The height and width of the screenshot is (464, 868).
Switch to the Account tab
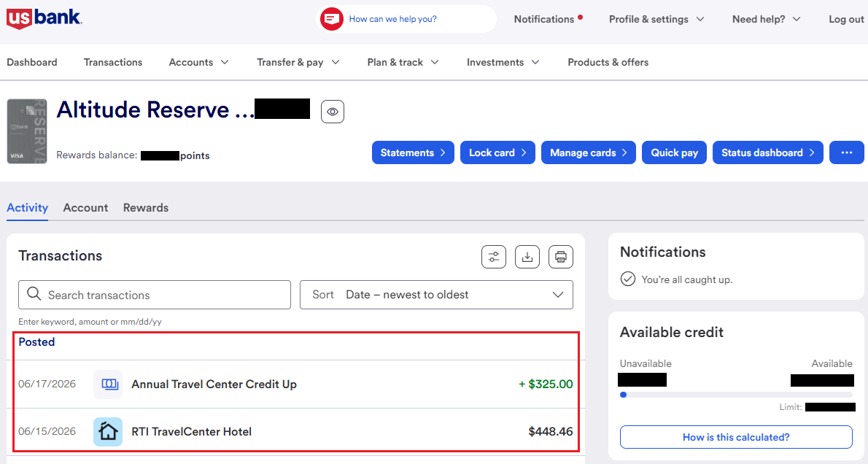(x=85, y=208)
